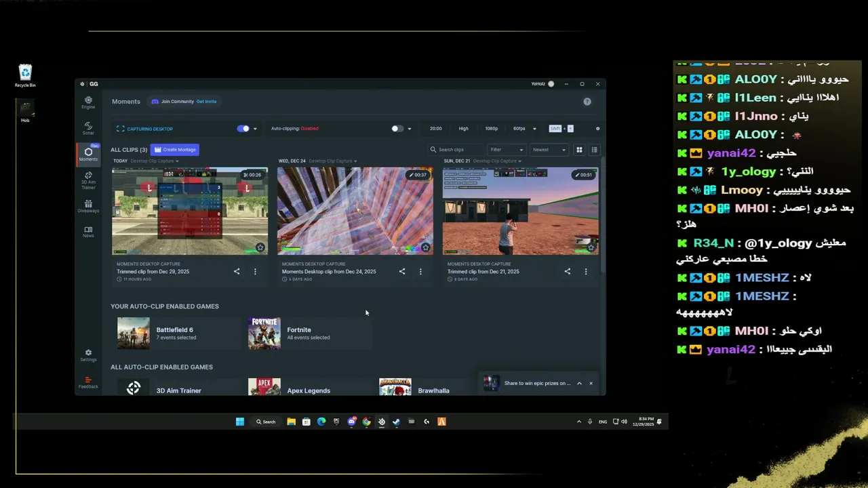Viewport: 868px width, 488px height.
Task: Click the Windows Start button
Action: (x=240, y=422)
